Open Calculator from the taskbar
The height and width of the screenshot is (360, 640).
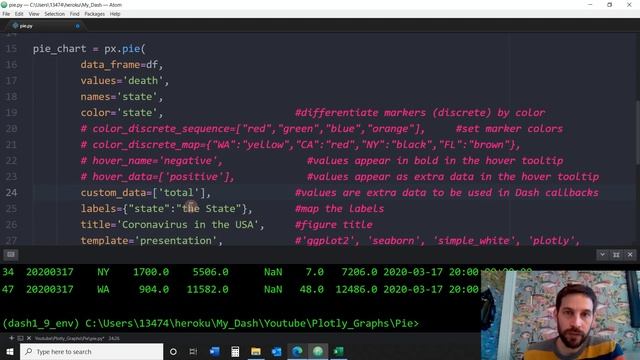235,351
